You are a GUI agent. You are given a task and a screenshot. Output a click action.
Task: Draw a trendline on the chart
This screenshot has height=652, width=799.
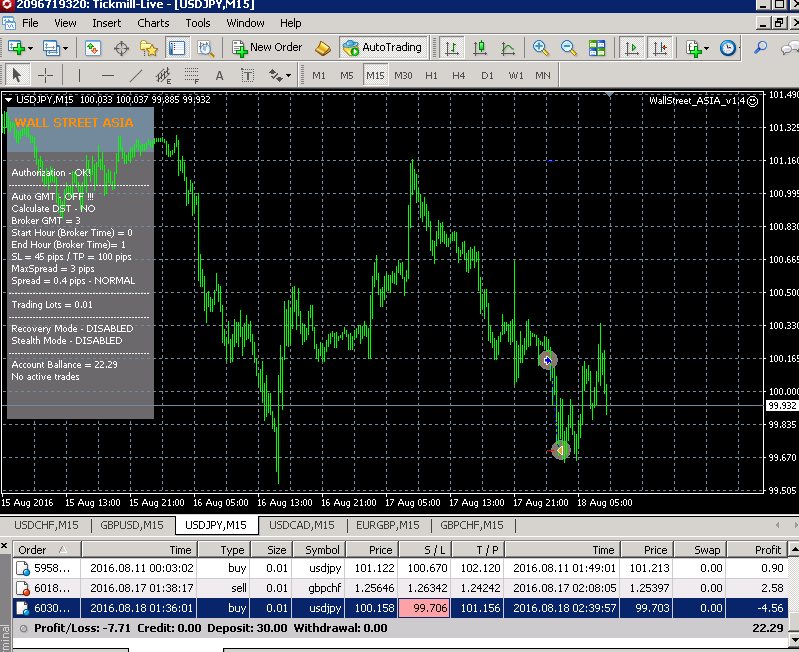click(136, 75)
